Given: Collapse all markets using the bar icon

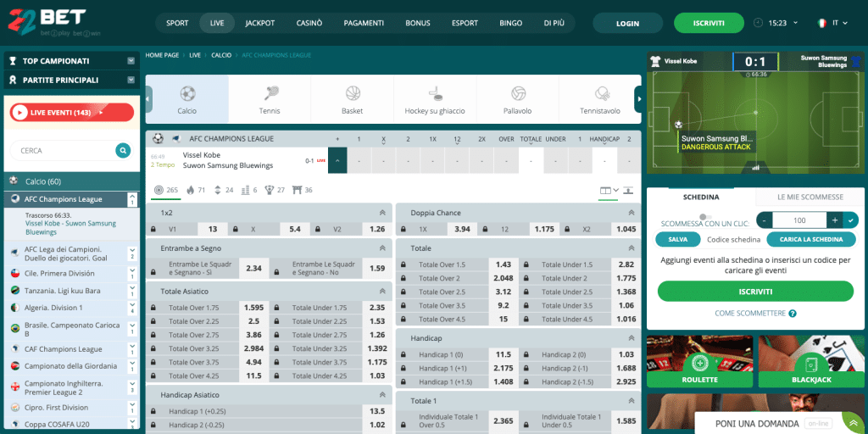Looking at the screenshot, I should [628, 191].
